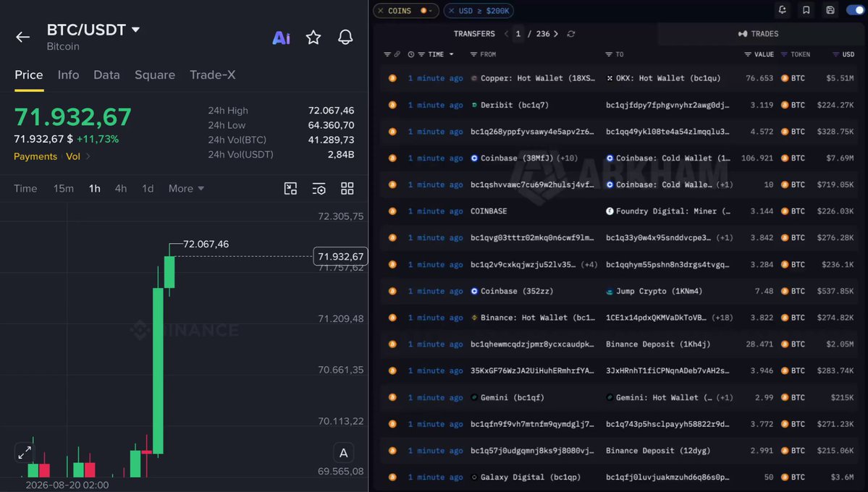Open the chart grid layout icon

click(347, 189)
